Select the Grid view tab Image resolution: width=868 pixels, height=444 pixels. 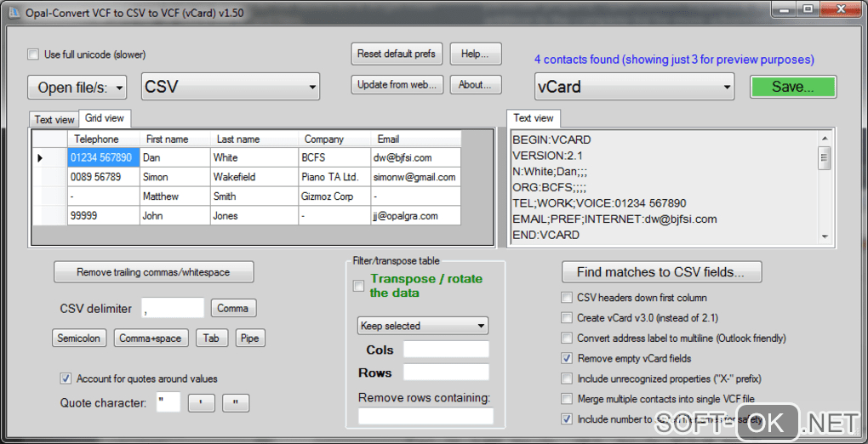(x=105, y=118)
